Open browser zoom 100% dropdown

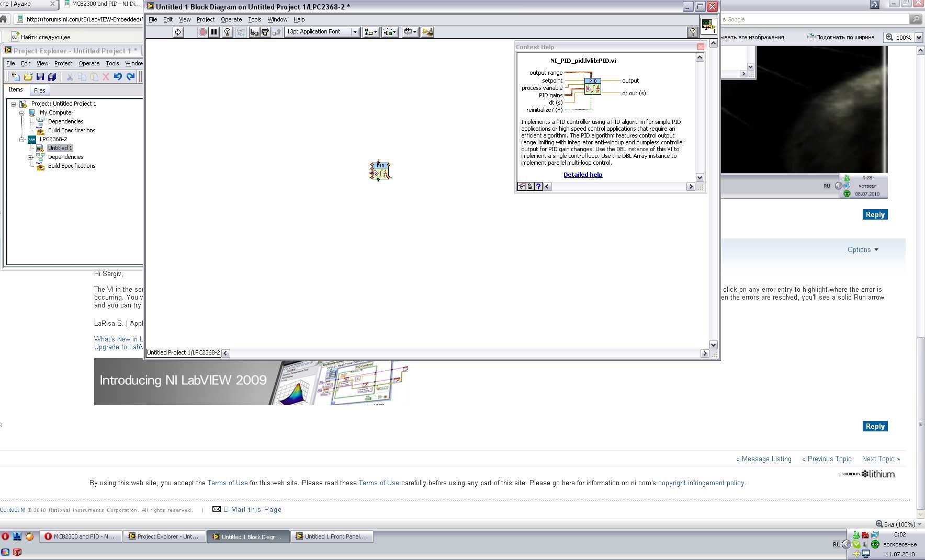[919, 37]
